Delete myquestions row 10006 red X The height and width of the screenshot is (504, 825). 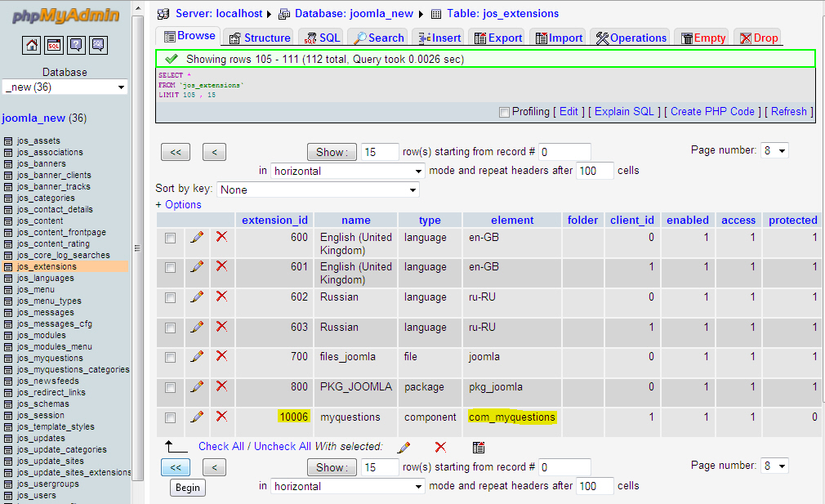(221, 417)
